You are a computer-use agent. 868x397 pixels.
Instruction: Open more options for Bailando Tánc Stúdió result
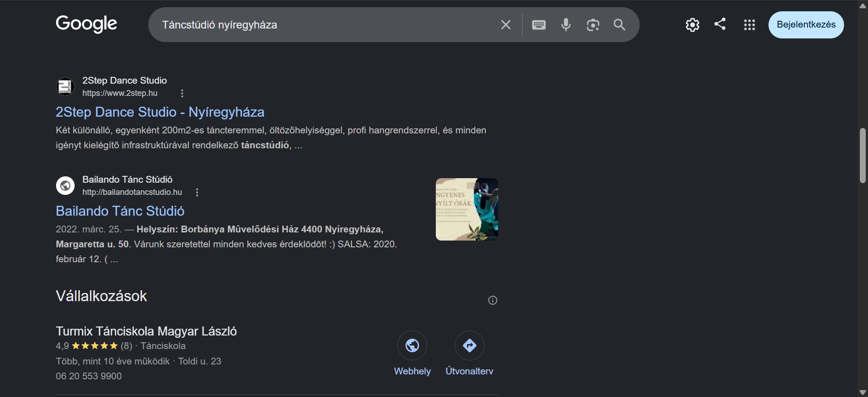click(x=197, y=192)
